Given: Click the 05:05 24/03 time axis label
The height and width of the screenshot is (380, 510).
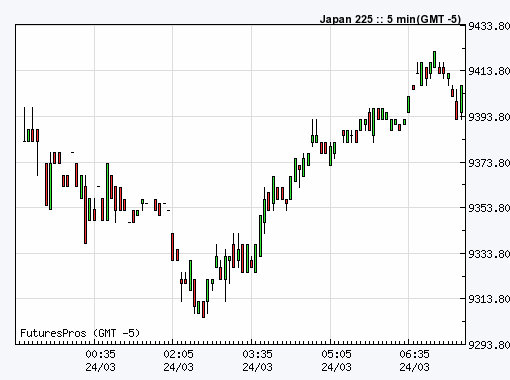Looking at the screenshot, I should pos(336,361).
